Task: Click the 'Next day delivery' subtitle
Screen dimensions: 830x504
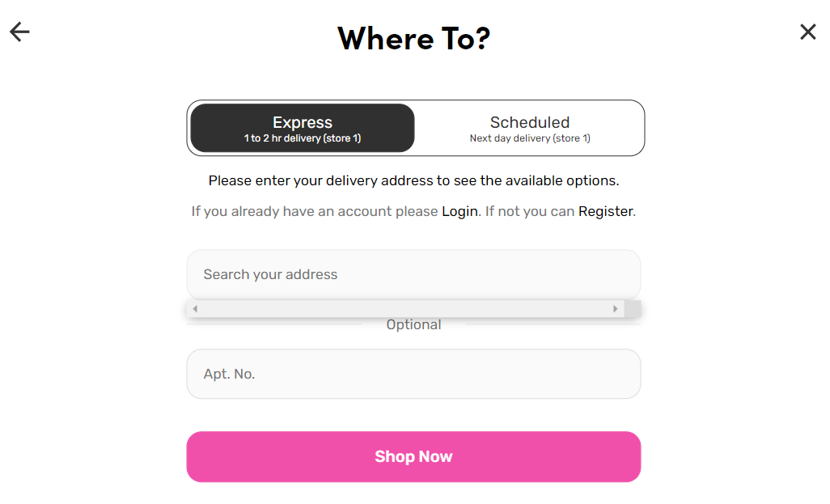Action: pyautogui.click(x=530, y=138)
